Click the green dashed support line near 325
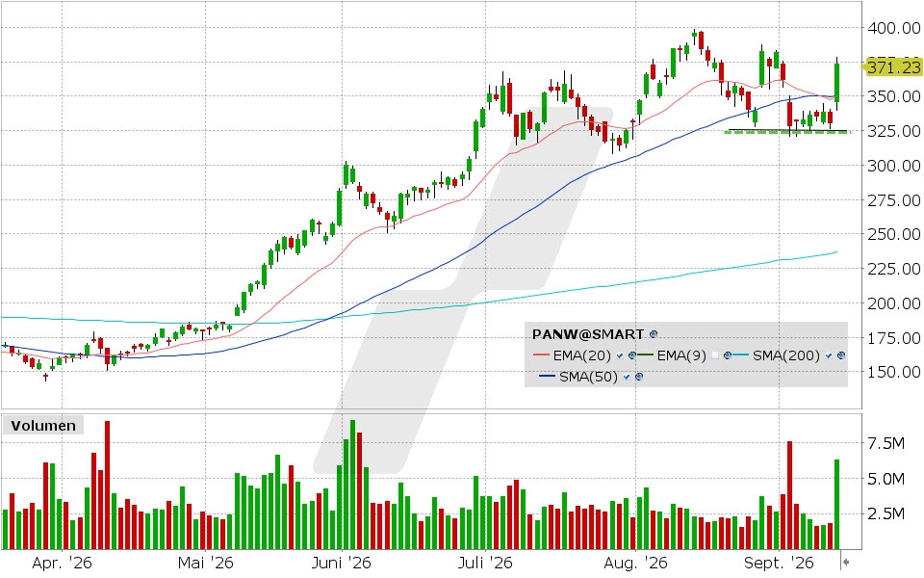 click(x=786, y=133)
